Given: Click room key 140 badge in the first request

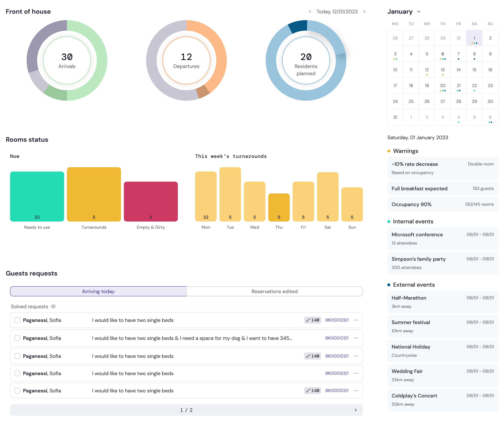Looking at the screenshot, I should pyautogui.click(x=312, y=320).
